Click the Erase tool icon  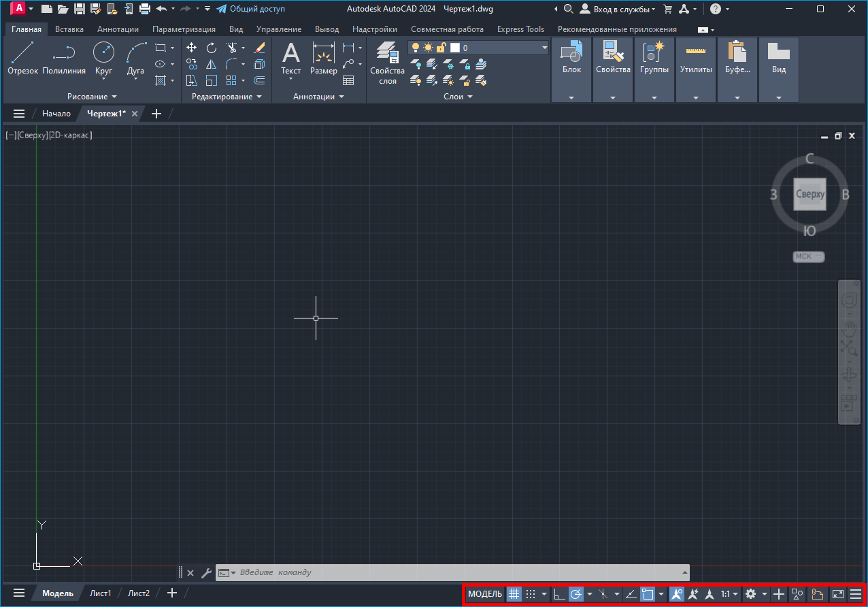coord(259,48)
